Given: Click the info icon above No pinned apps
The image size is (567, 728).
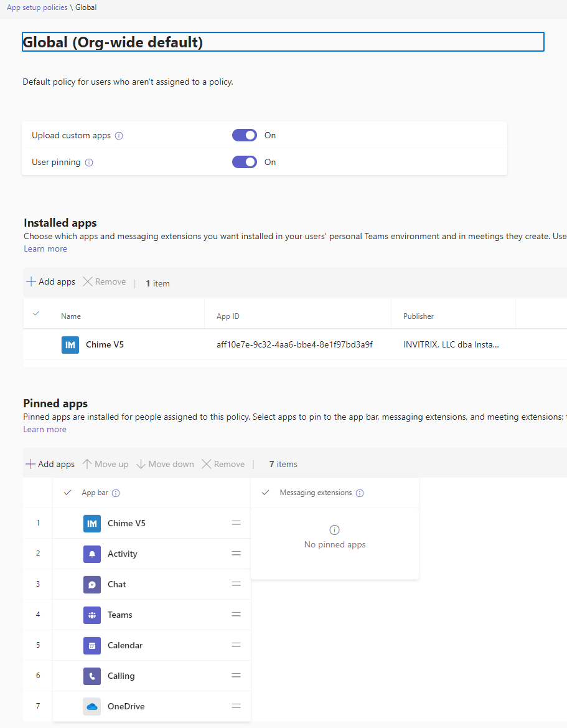Looking at the screenshot, I should (335, 530).
